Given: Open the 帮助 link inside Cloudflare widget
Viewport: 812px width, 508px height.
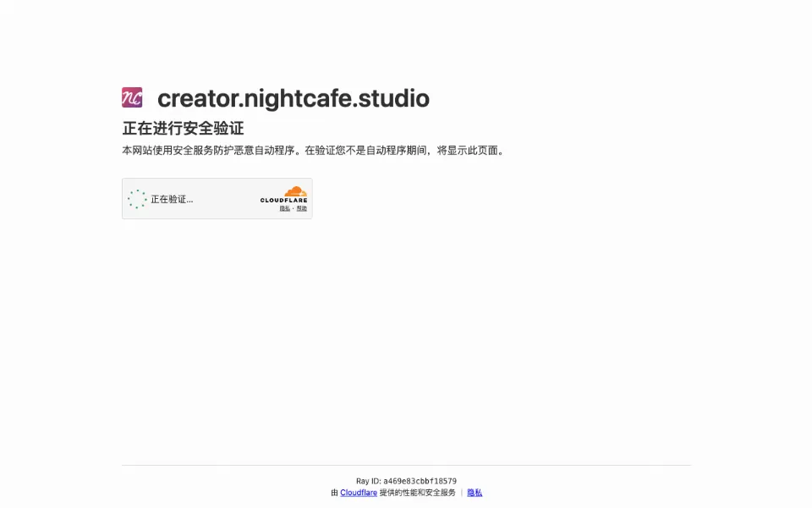Looking at the screenshot, I should coord(301,208).
